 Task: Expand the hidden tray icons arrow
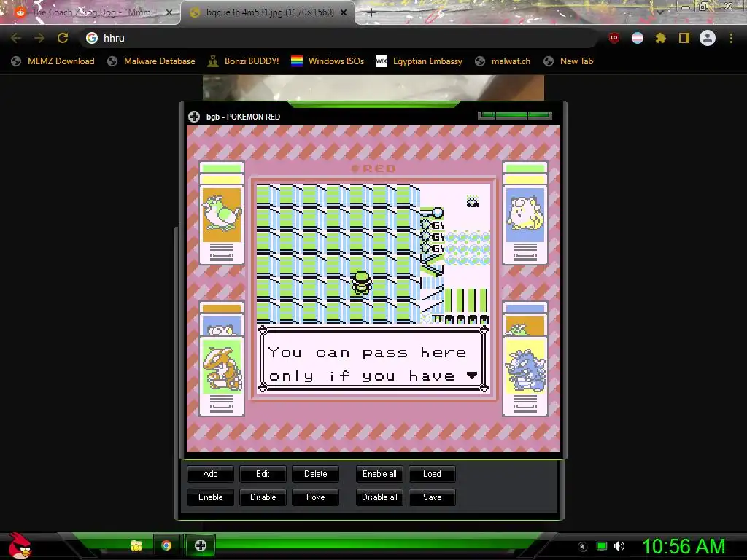pos(583,547)
